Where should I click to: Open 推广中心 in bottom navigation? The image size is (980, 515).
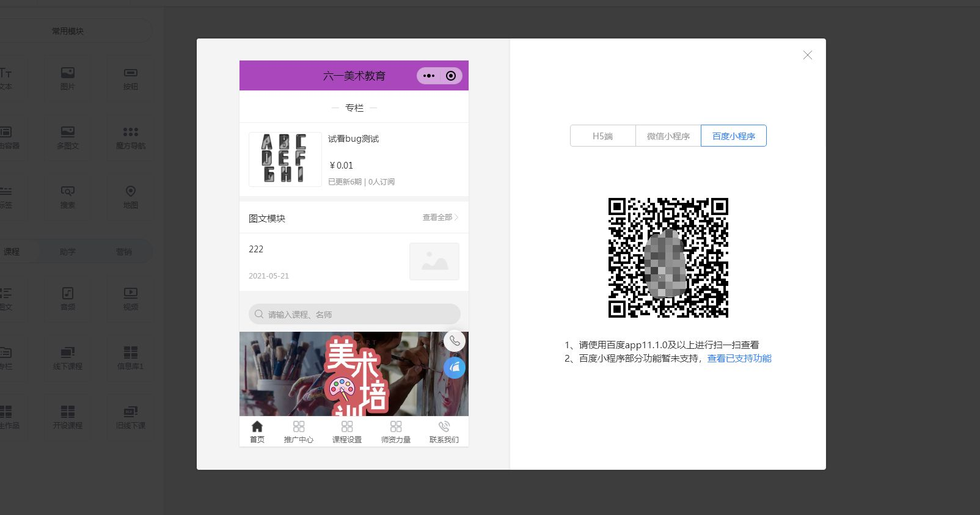click(x=299, y=432)
